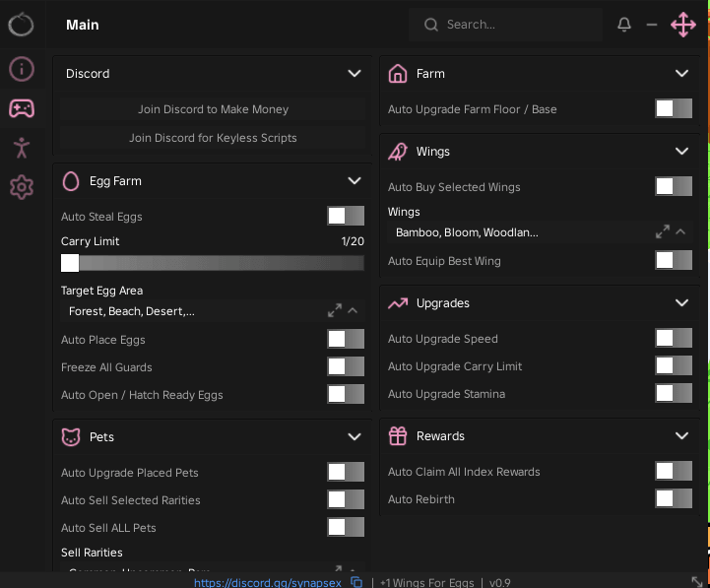Toggle Auto Sell ALL Pets
This screenshot has height=588, width=710.
pyautogui.click(x=346, y=528)
